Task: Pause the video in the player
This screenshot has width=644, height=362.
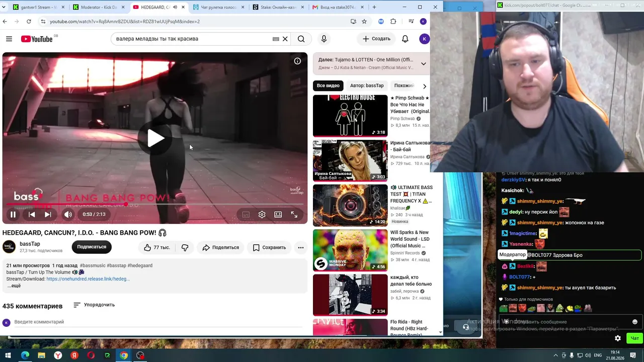Action: [x=13, y=214]
